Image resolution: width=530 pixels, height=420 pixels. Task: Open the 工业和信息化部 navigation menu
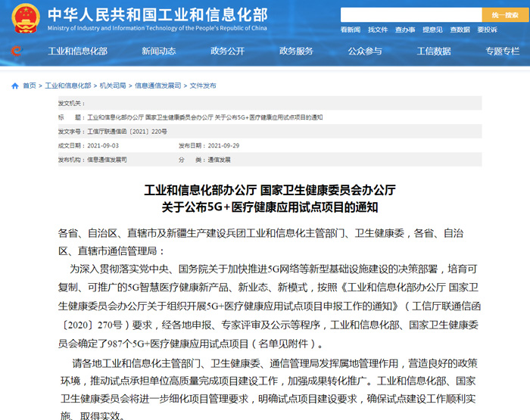(x=78, y=51)
